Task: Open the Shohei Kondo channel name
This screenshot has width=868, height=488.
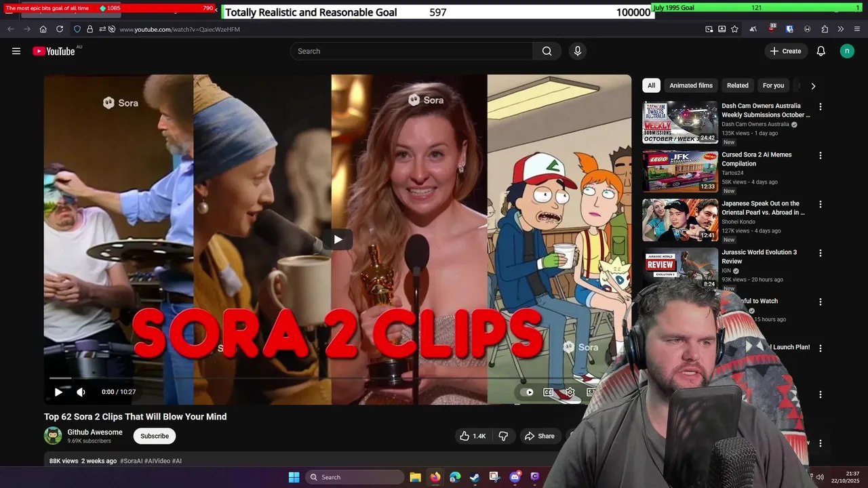Action: [738, 222]
